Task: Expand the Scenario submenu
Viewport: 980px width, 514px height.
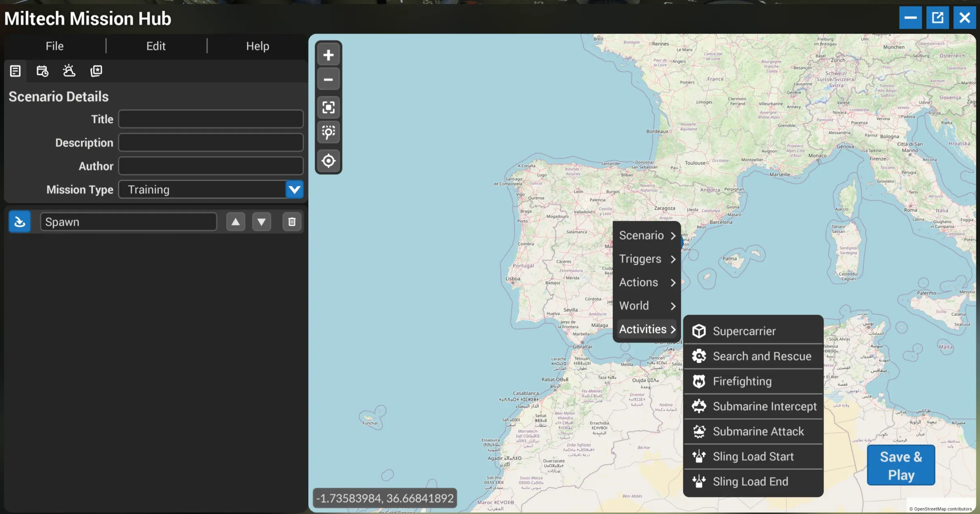Action: coord(647,235)
